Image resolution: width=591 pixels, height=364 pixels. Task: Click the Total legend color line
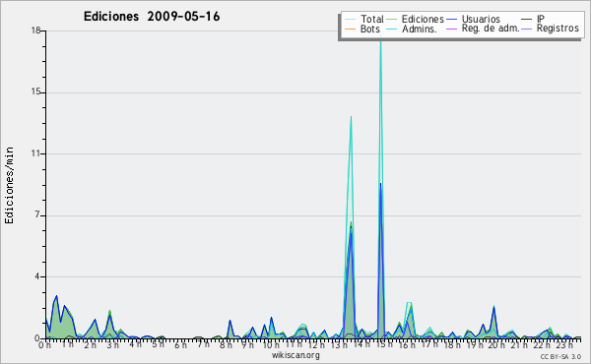click(x=350, y=20)
